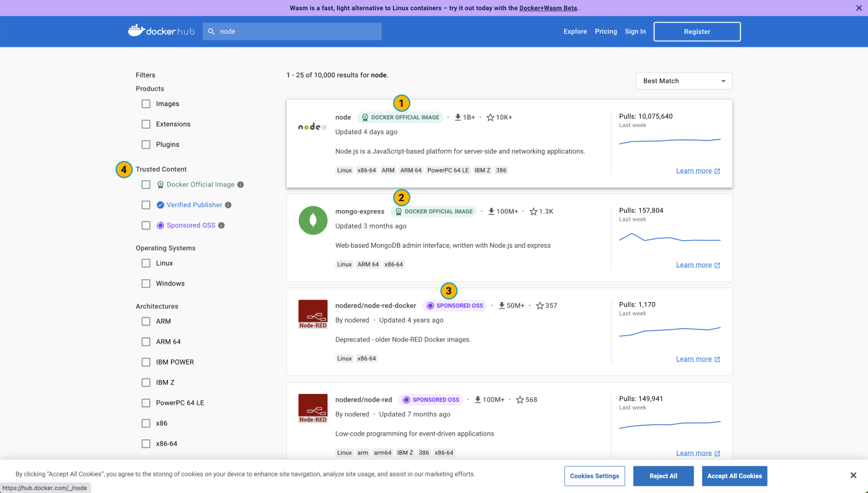Click external link icon on node-red-docker Learn more

(x=717, y=360)
